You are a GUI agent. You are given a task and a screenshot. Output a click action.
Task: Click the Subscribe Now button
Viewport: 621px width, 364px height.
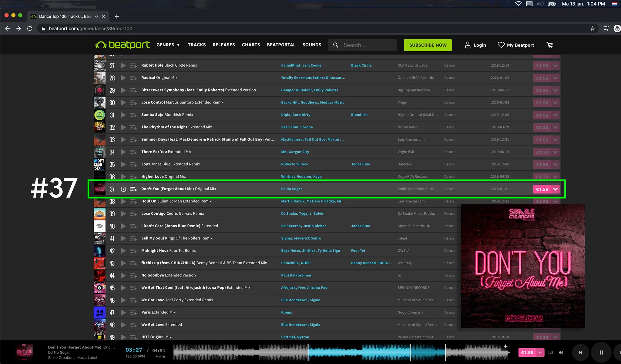click(428, 45)
